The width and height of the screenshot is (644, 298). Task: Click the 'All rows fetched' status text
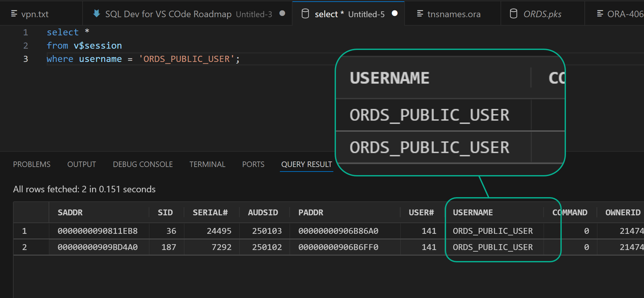[x=84, y=189]
